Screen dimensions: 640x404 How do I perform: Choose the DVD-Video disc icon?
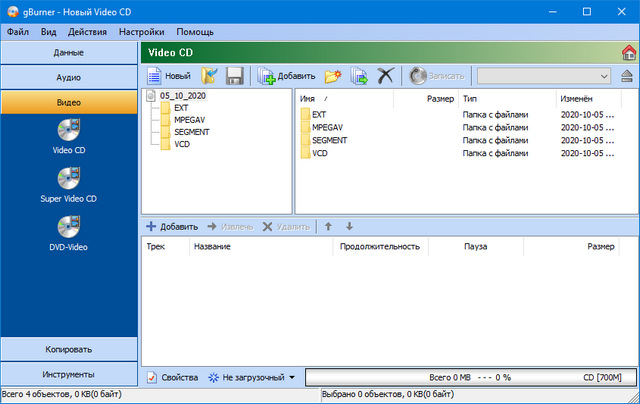(69, 229)
